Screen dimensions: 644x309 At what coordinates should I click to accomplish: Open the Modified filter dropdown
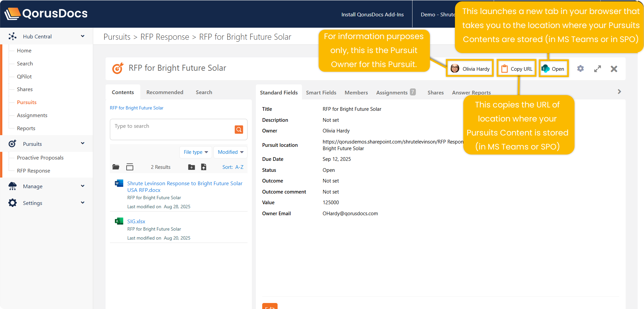pyautogui.click(x=230, y=152)
